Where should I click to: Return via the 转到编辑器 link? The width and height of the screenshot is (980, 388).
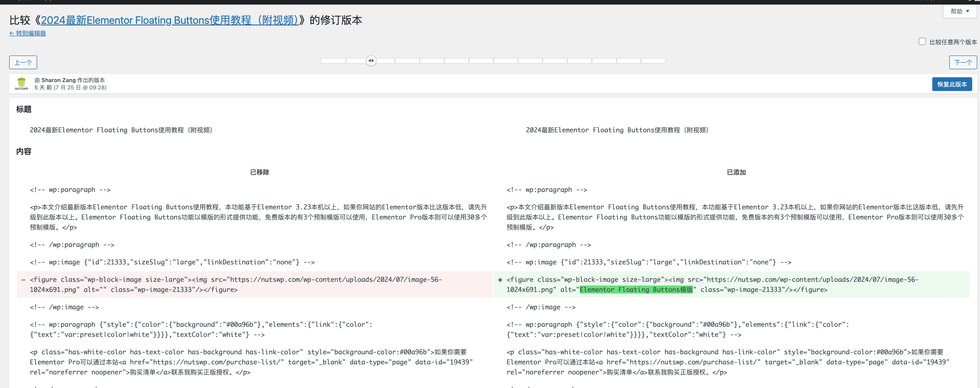pos(27,33)
